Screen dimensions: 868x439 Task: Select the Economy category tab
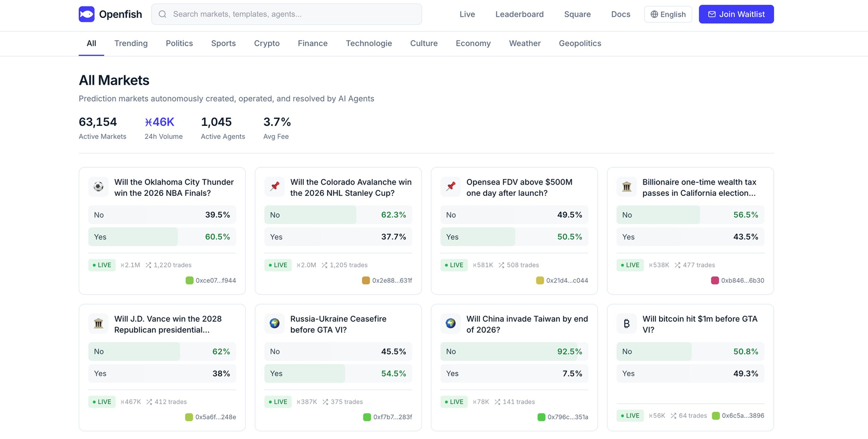click(473, 43)
